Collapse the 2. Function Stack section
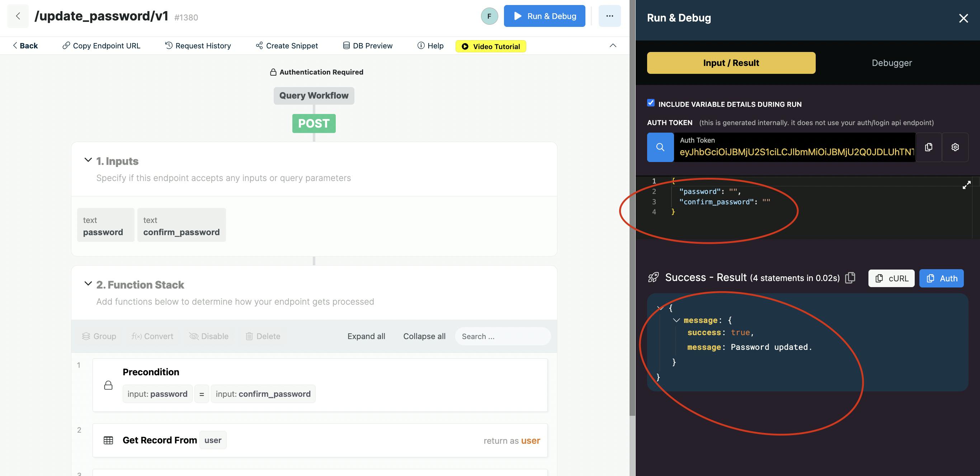Image resolution: width=980 pixels, height=476 pixels. [x=88, y=284]
